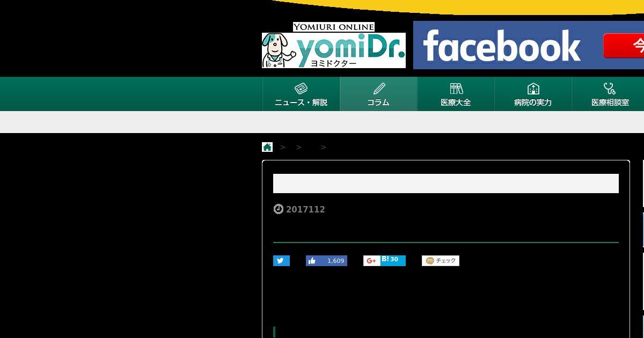
Task: Click the newspaper icon above ニュース・解説
Action: coord(301,88)
